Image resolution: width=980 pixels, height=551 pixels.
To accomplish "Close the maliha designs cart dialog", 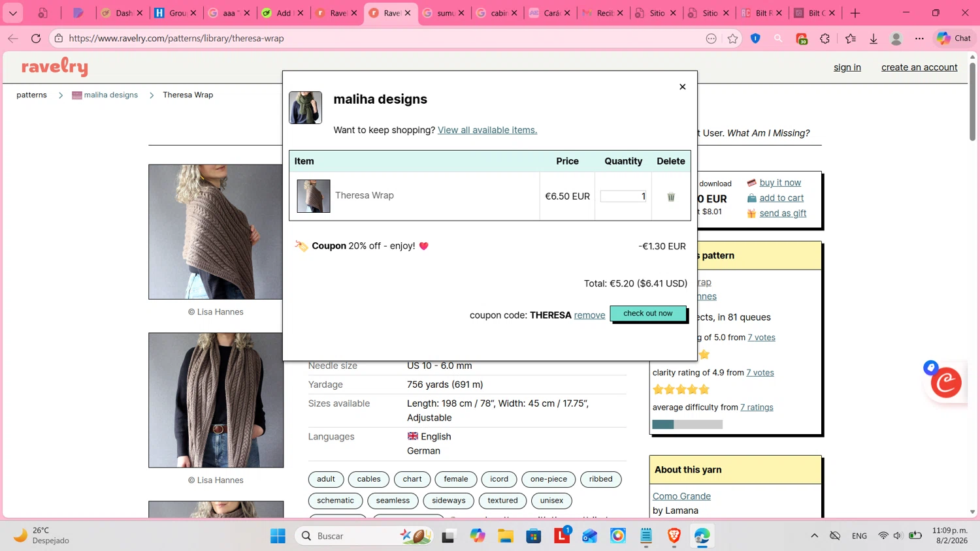I will pyautogui.click(x=682, y=87).
